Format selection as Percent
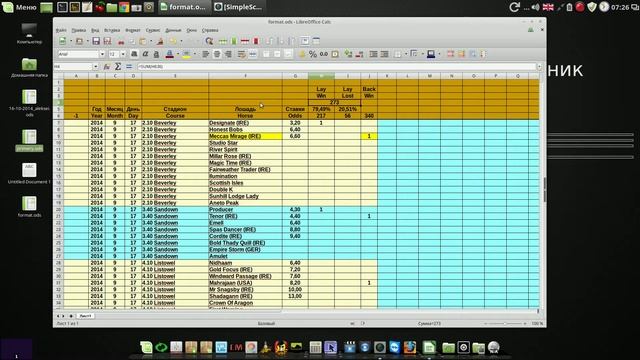Image resolution: width=640 pixels, height=360 pixels. [313, 54]
